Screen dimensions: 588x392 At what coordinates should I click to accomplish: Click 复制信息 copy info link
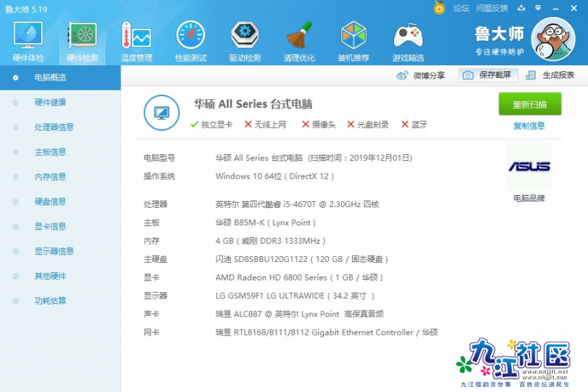[529, 126]
